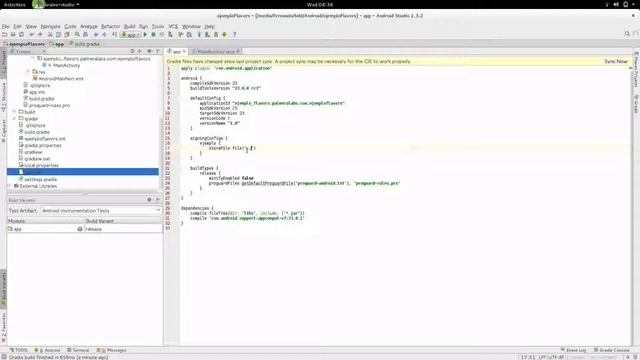Open the Project view type dropdown
Viewport: 640px width, 360px height.
(x=29, y=51)
